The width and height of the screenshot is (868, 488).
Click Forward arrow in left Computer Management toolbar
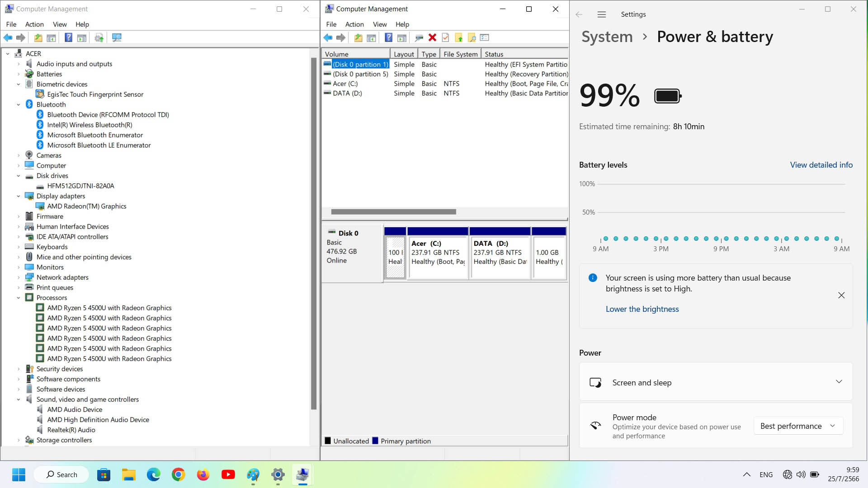tap(21, 38)
